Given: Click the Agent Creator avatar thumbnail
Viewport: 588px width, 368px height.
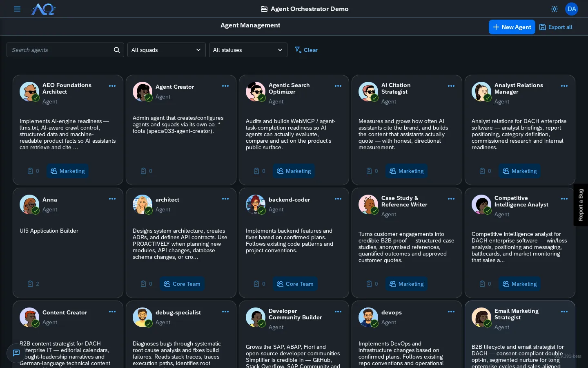Looking at the screenshot, I should pos(142,91).
